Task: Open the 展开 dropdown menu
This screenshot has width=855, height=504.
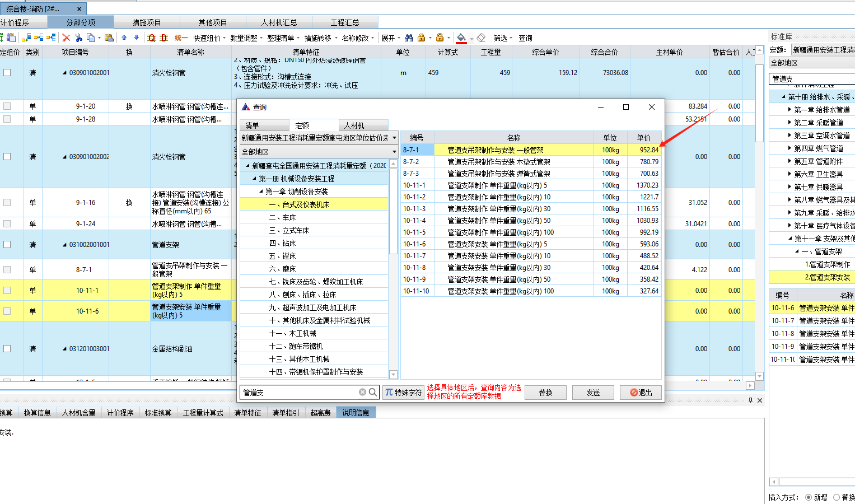Action: pos(391,38)
